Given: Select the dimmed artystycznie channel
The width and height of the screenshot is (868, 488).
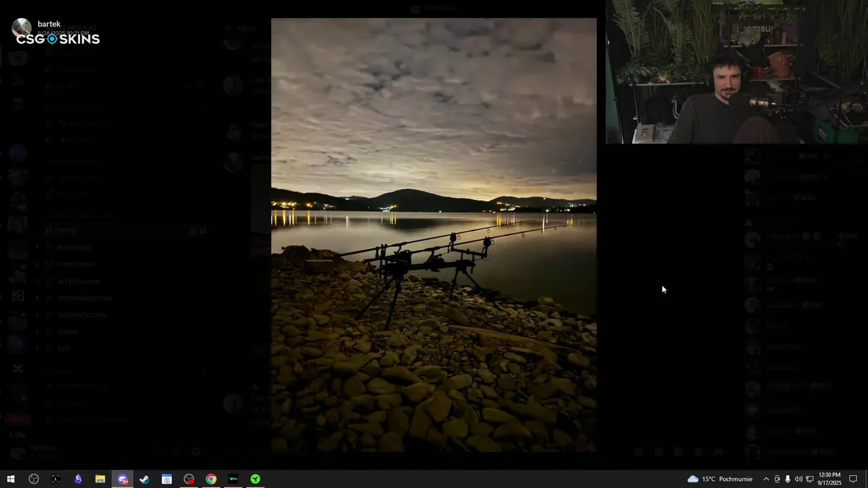Looking at the screenshot, I should (78, 281).
